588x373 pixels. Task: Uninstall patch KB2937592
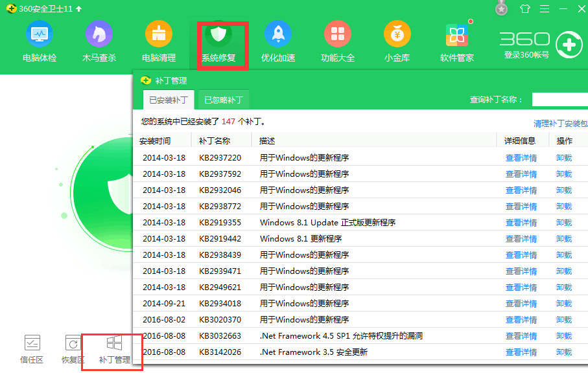tap(564, 174)
